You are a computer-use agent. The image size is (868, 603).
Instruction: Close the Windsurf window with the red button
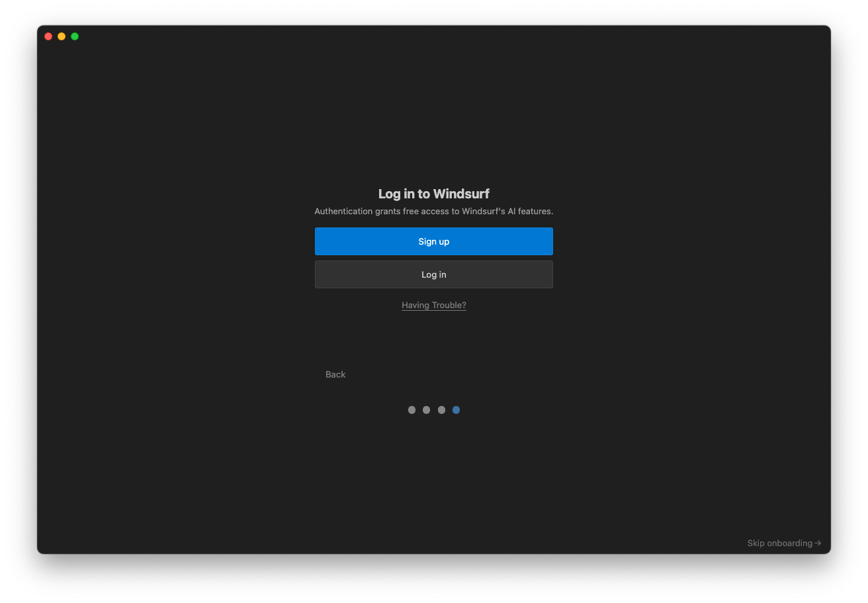(x=48, y=36)
